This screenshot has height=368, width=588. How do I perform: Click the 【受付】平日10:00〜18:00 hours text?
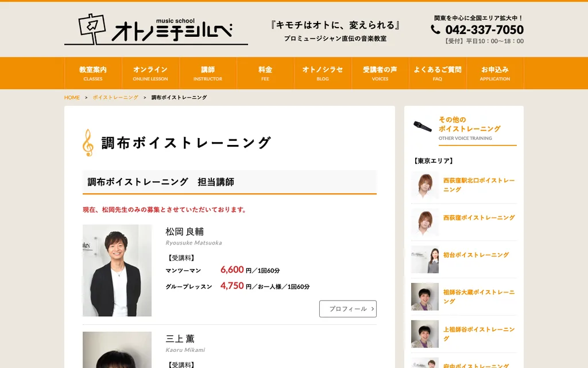click(x=483, y=41)
